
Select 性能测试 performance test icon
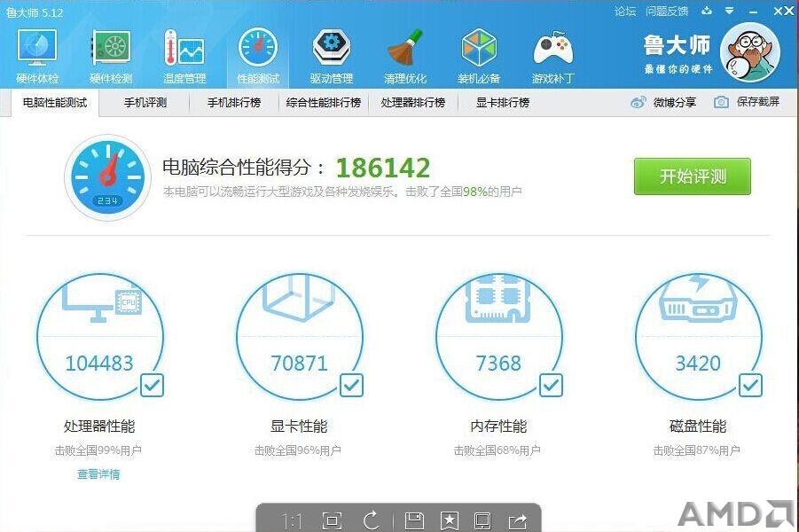pos(258,56)
